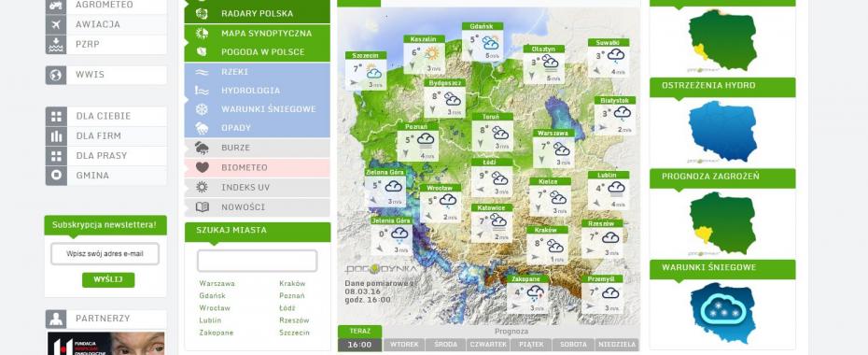Click the newsletter e-mail address field
868x355 pixels.
(x=105, y=254)
